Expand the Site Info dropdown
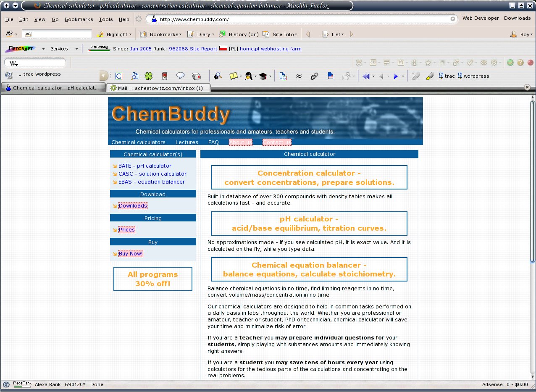 click(281, 34)
